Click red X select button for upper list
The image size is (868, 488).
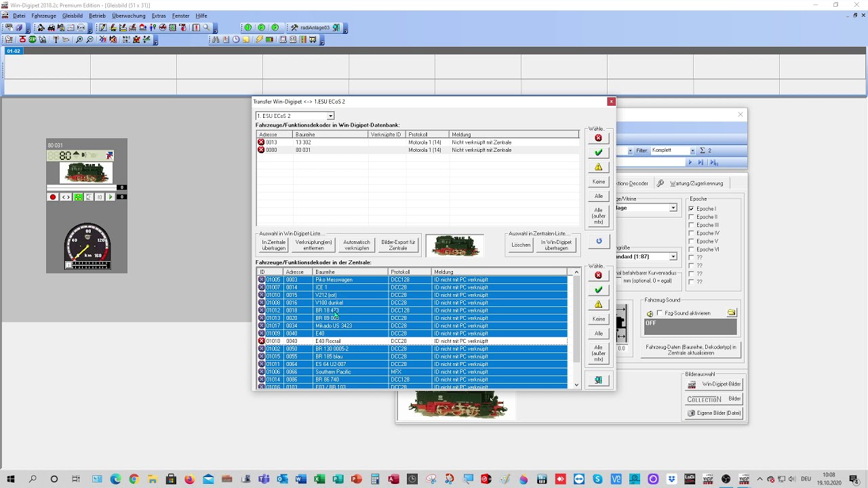click(598, 138)
